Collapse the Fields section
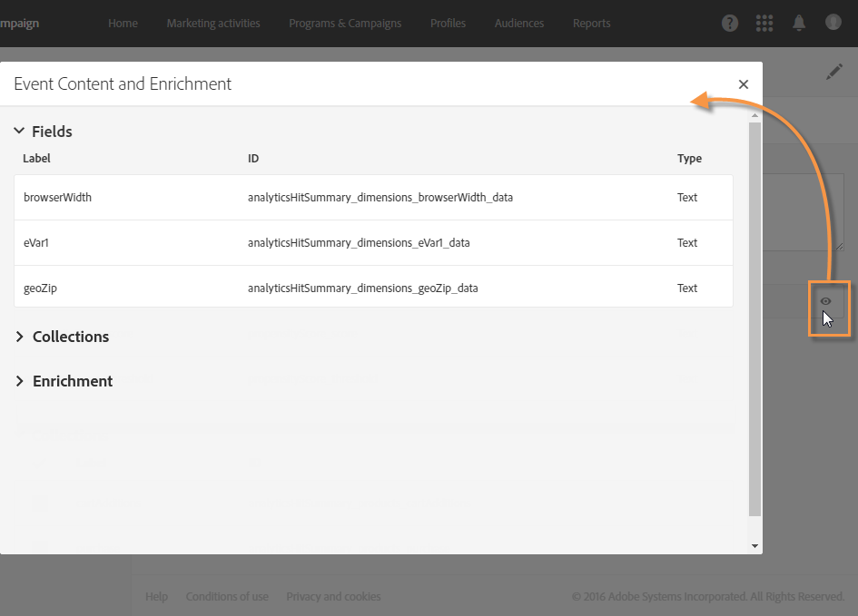Image resolution: width=858 pixels, height=616 pixels. pyautogui.click(x=19, y=131)
